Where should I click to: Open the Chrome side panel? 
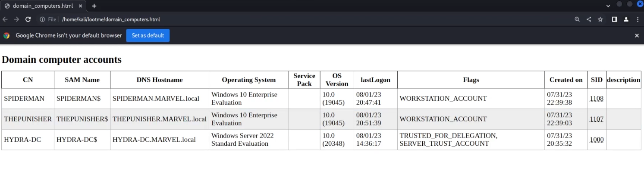615,19
